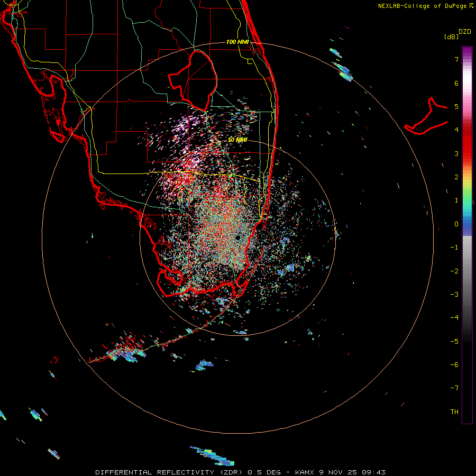Click the color scale at 0 dB
476x476 pixels.
pos(467,224)
